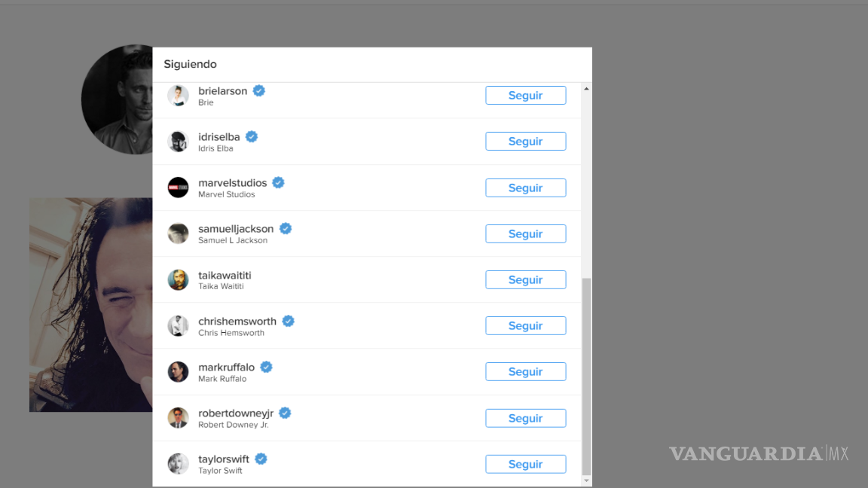Open the markruffalo username link
Image resolution: width=868 pixels, height=488 pixels.
[226, 367]
